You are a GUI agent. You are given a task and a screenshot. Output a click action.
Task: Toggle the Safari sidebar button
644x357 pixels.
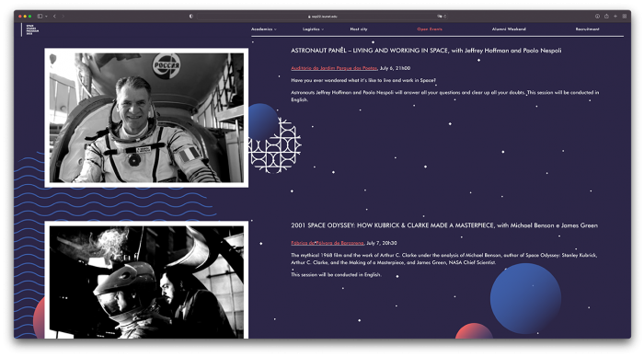point(40,16)
